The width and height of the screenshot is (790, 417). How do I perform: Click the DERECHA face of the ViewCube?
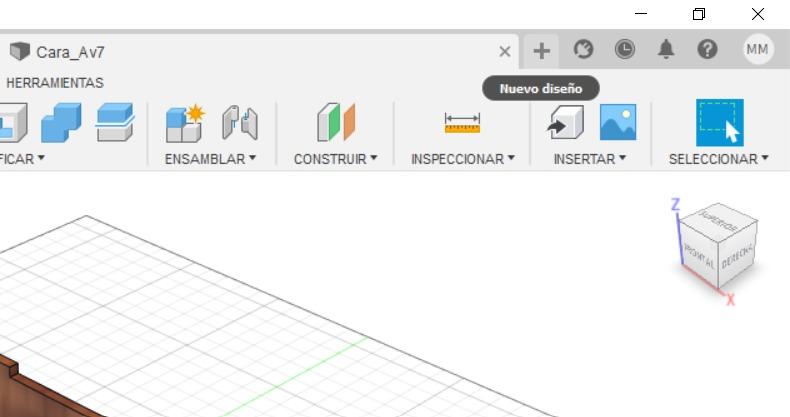click(x=738, y=256)
